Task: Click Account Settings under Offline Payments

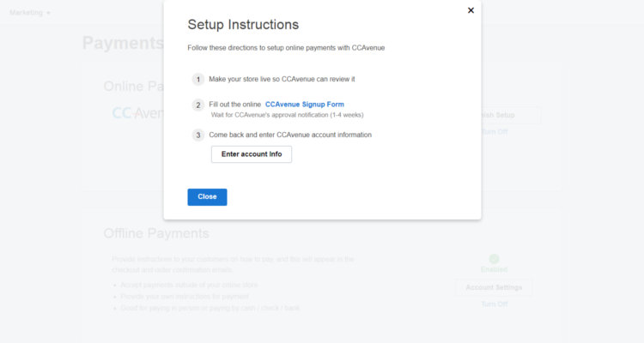Action: coord(494,287)
